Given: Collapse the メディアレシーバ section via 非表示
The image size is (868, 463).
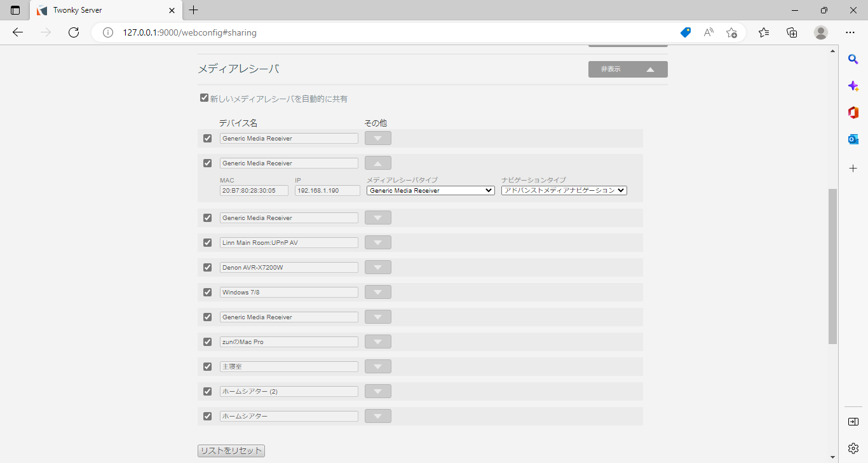Looking at the screenshot, I should pos(628,69).
